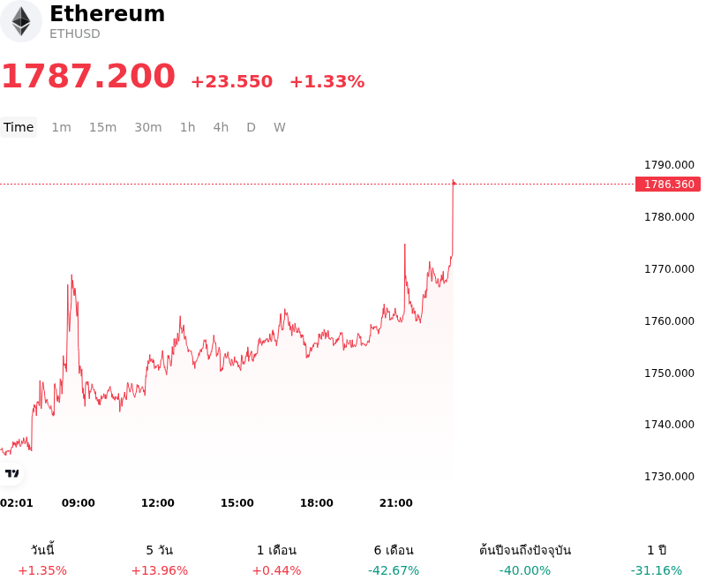The width and height of the screenshot is (706, 588).
Task: Select the Time chart view tab
Action: tap(19, 127)
